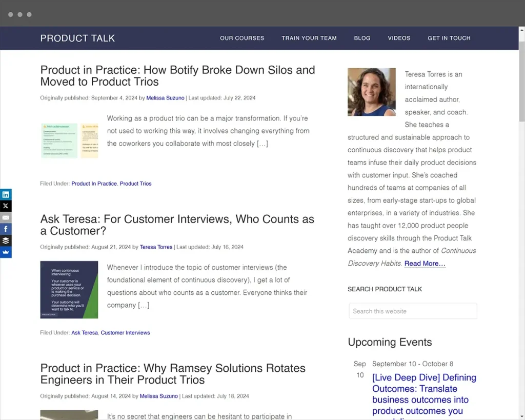Share the page on Facebook
This screenshot has width=525, height=420.
click(x=6, y=229)
